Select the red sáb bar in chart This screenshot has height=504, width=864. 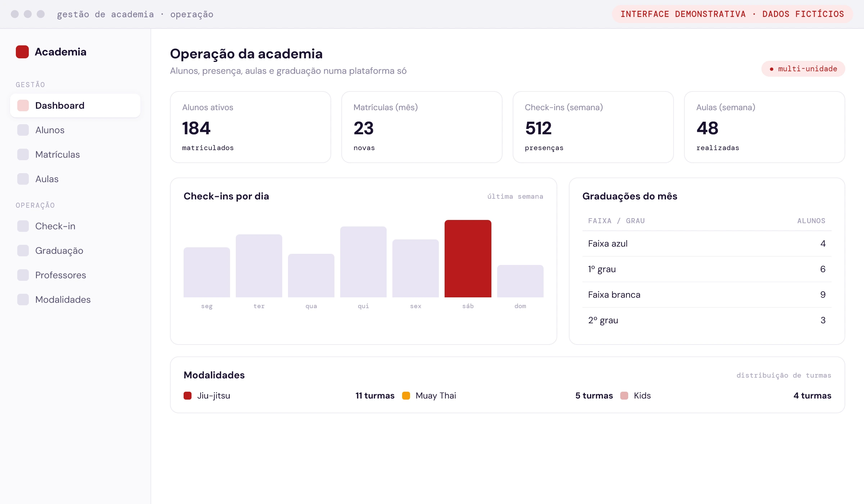pyautogui.click(x=468, y=258)
